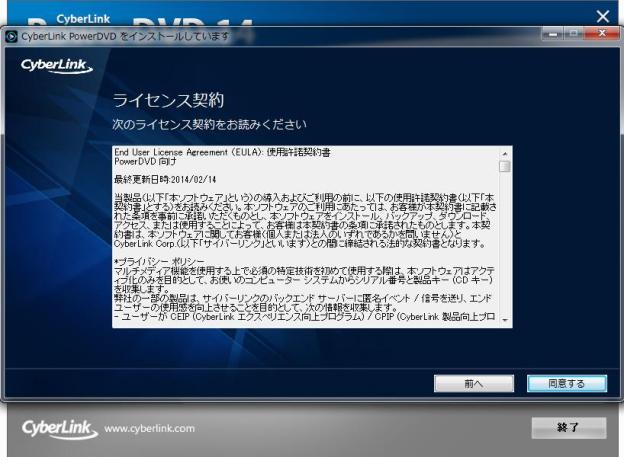Click the *プライバシー ポリシー heading in license

159,262
